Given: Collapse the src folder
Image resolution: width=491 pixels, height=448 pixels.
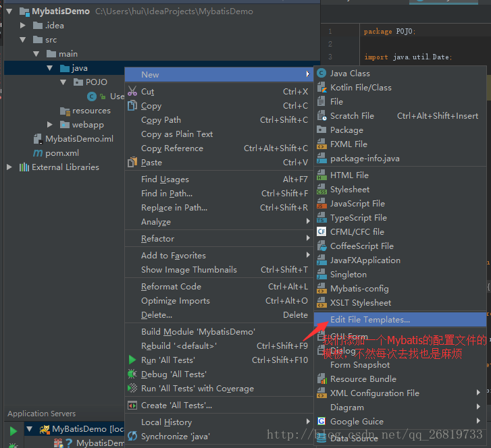Looking at the screenshot, I should pyautogui.click(x=22, y=40).
